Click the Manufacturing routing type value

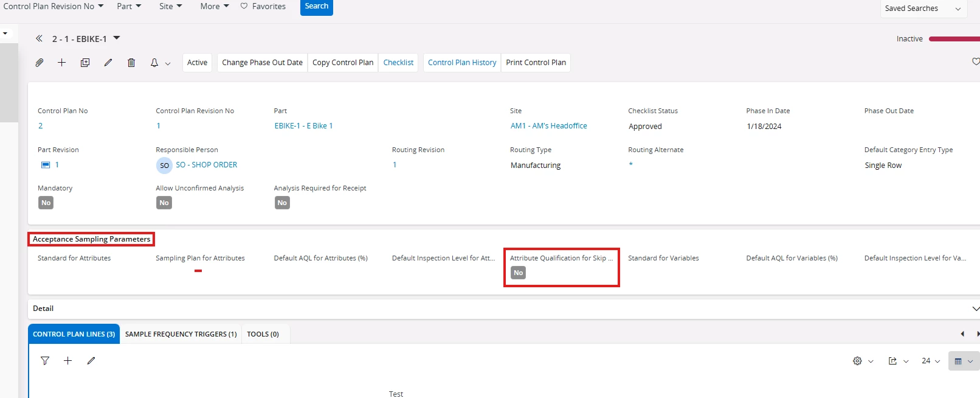[536, 166]
